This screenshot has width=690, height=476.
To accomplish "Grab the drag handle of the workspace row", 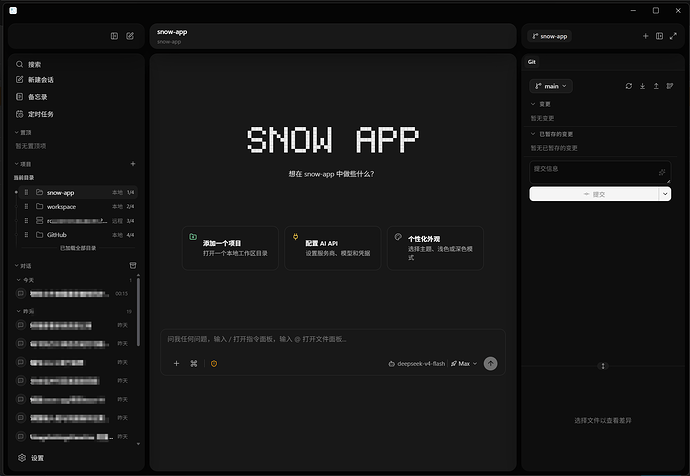I will click(26, 206).
